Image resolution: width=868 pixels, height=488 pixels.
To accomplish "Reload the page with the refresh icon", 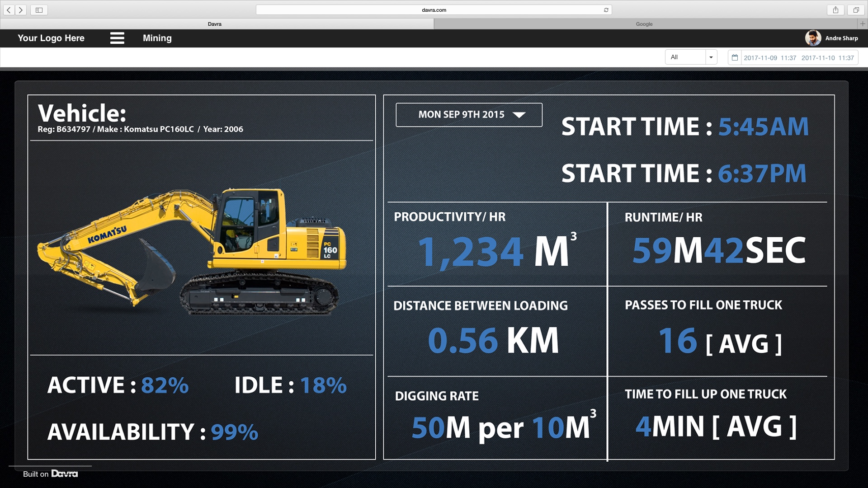I will pyautogui.click(x=606, y=10).
